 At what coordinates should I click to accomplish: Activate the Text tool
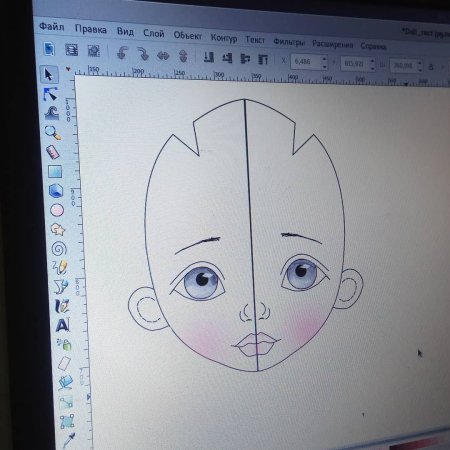coord(63,325)
